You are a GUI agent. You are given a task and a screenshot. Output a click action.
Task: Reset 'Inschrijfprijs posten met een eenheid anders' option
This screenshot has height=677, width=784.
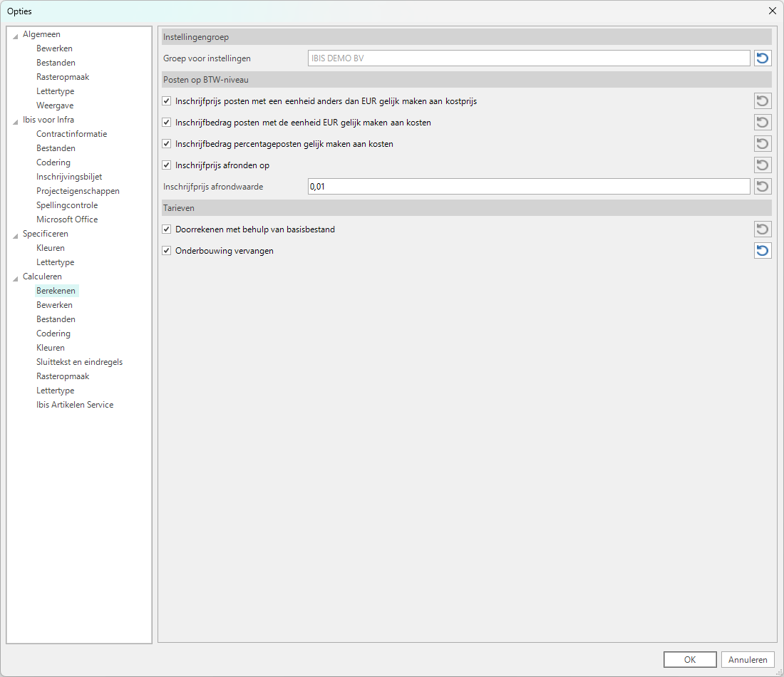tap(763, 101)
